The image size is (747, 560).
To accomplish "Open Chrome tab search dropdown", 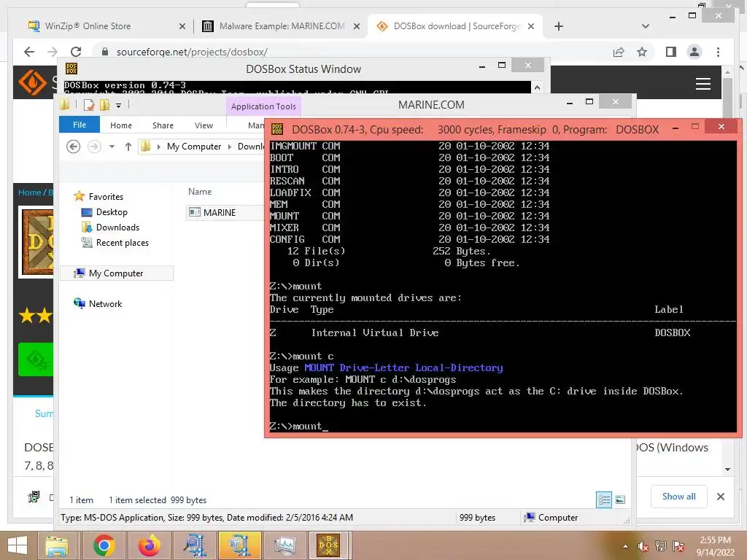I will [645, 26].
